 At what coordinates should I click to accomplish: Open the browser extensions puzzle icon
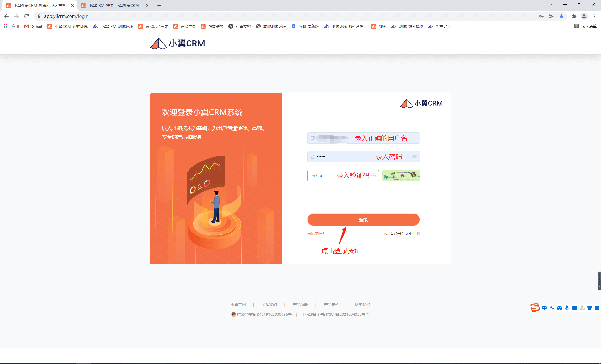(x=574, y=16)
